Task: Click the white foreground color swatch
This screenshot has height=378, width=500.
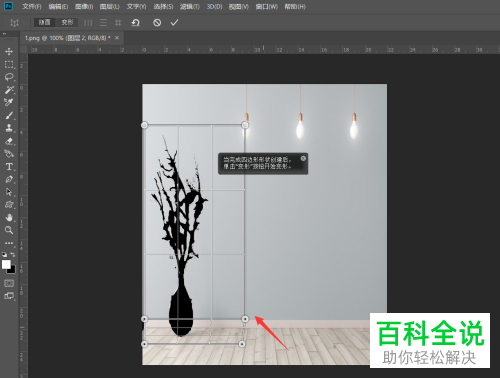Action: point(6,264)
